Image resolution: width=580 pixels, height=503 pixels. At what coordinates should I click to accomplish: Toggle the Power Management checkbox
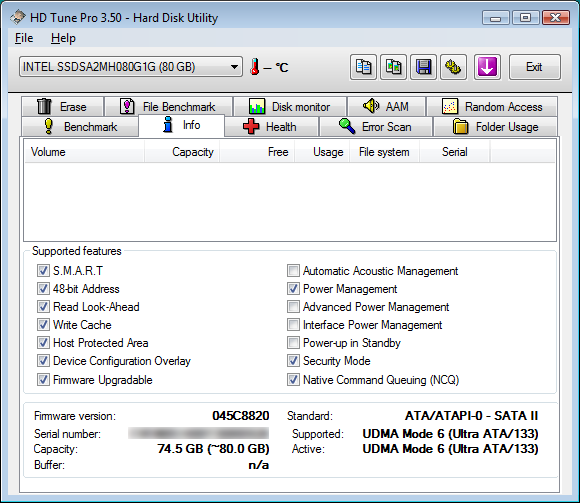pos(293,289)
